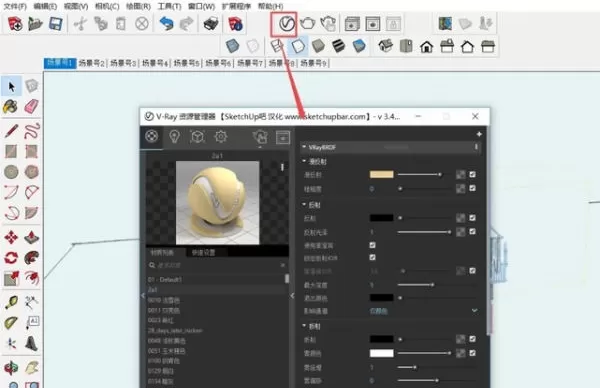Switch to scene tab 场景号2
The image size is (600, 388).
[91, 63]
